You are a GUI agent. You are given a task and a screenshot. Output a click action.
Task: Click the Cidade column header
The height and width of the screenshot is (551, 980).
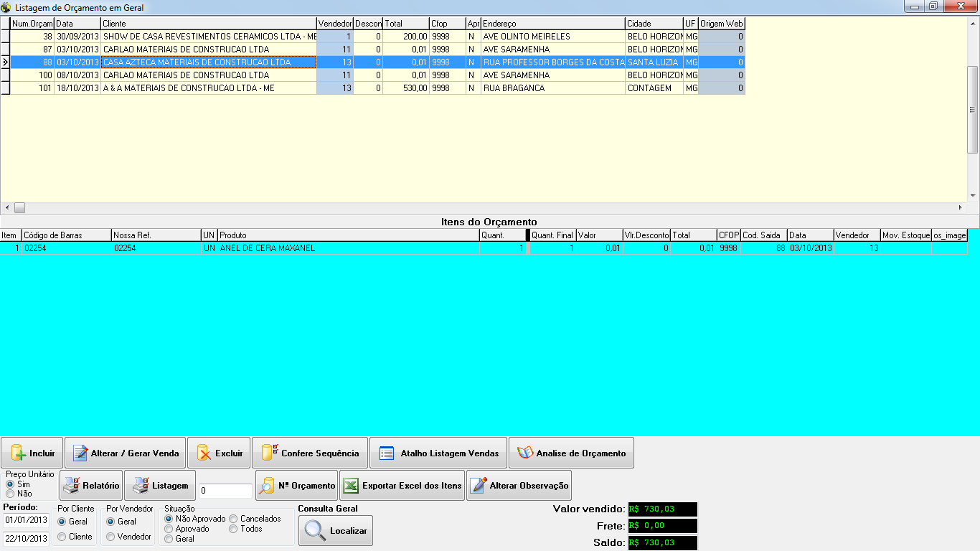pyautogui.click(x=654, y=24)
